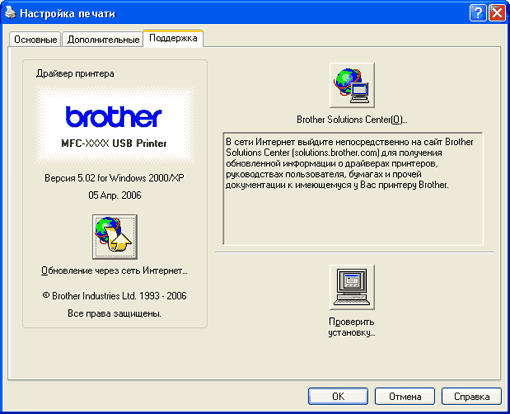This screenshot has width=510, height=414.
Task: Click the blue brother logo image
Action: click(x=114, y=117)
